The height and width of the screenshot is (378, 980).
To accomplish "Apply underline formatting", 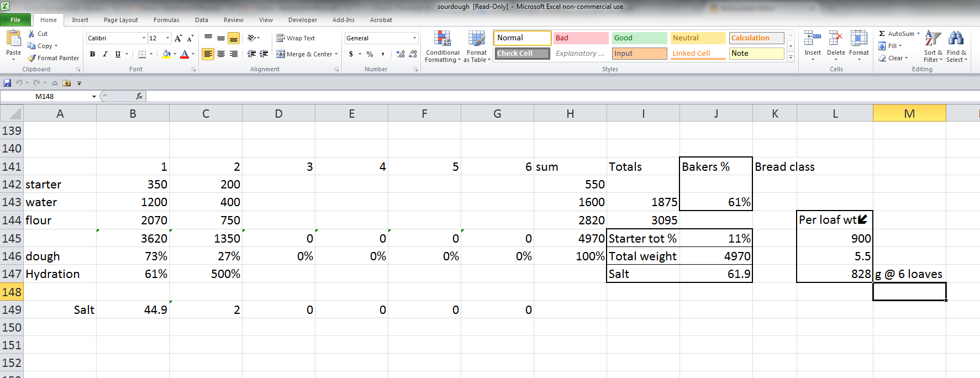I will (118, 54).
